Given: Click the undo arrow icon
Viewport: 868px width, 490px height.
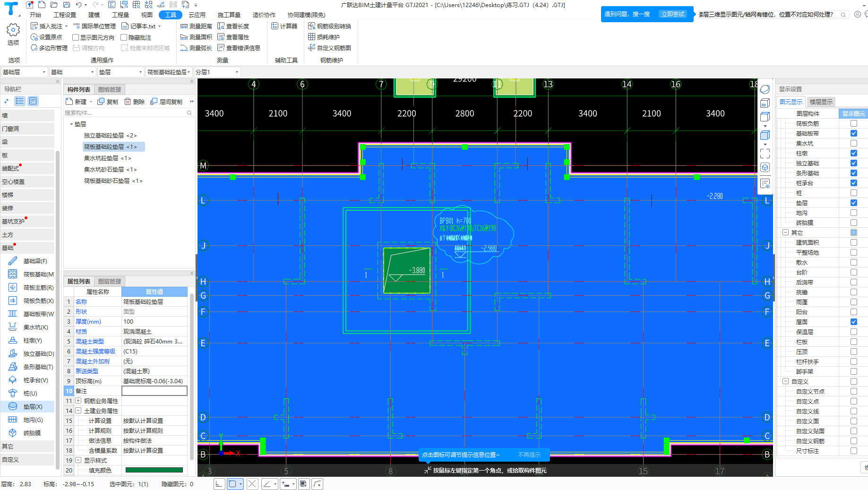Looking at the screenshot, I should 78,5.
